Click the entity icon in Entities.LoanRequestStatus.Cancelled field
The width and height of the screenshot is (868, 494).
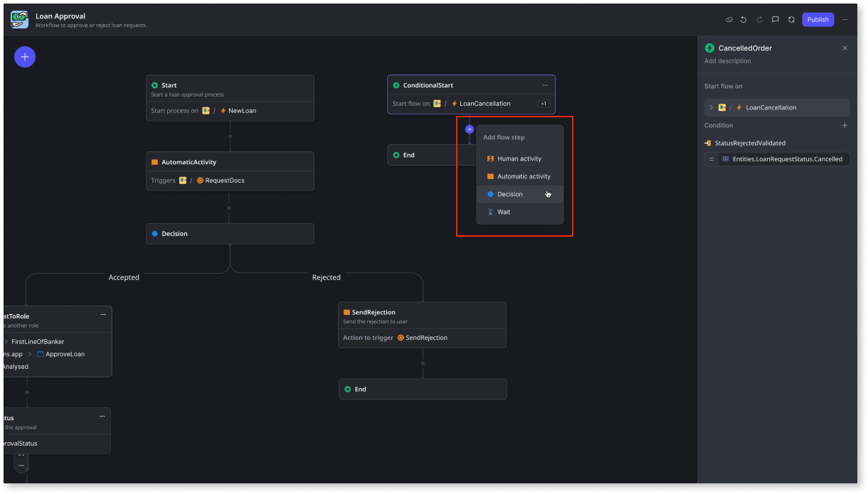coord(726,159)
